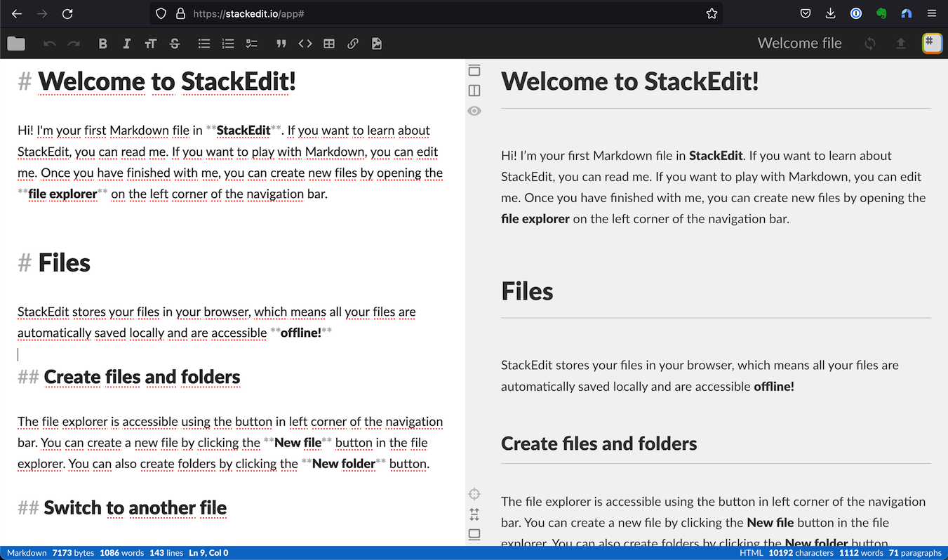Open browser downloads arrow icon

click(831, 13)
